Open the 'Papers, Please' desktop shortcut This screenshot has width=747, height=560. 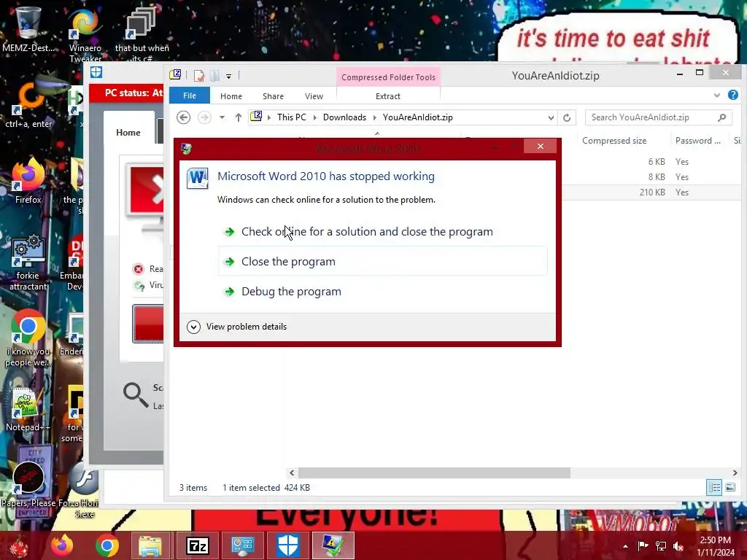click(x=28, y=485)
